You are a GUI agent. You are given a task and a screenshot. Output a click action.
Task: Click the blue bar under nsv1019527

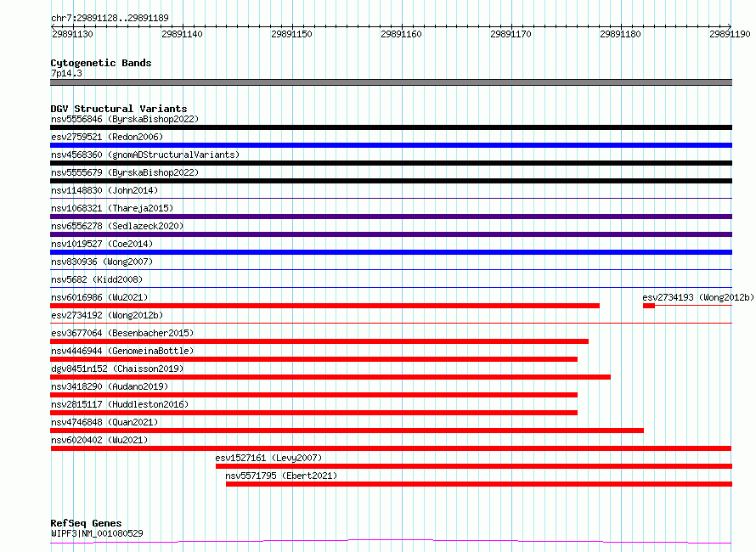(x=391, y=252)
